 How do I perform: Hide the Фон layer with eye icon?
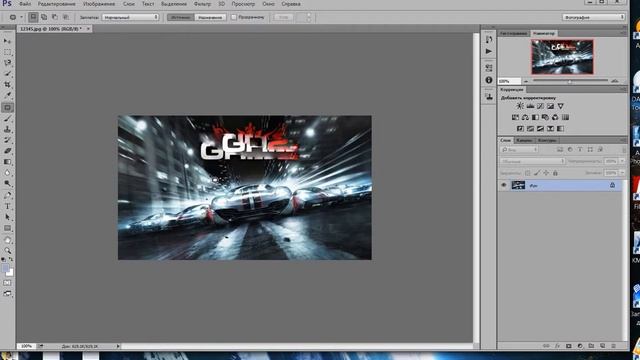504,185
